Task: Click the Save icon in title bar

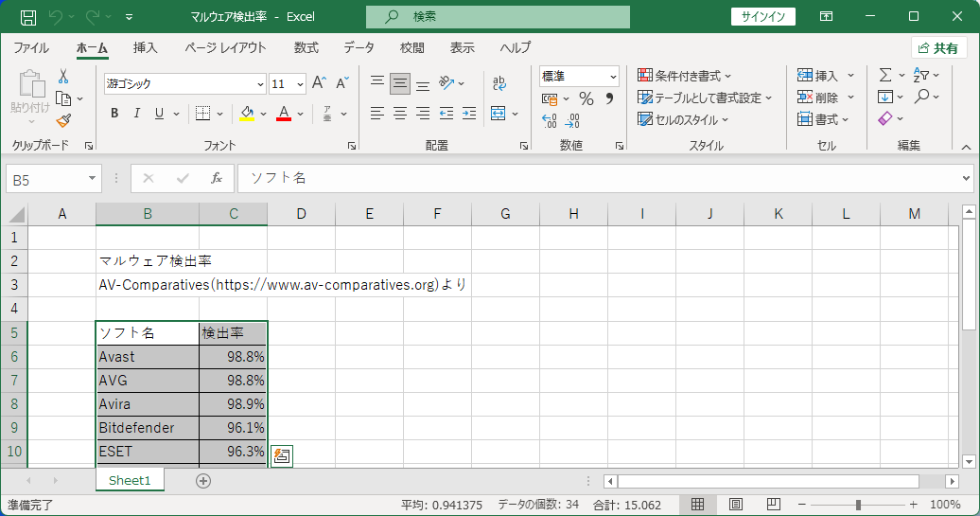Action: (28, 17)
